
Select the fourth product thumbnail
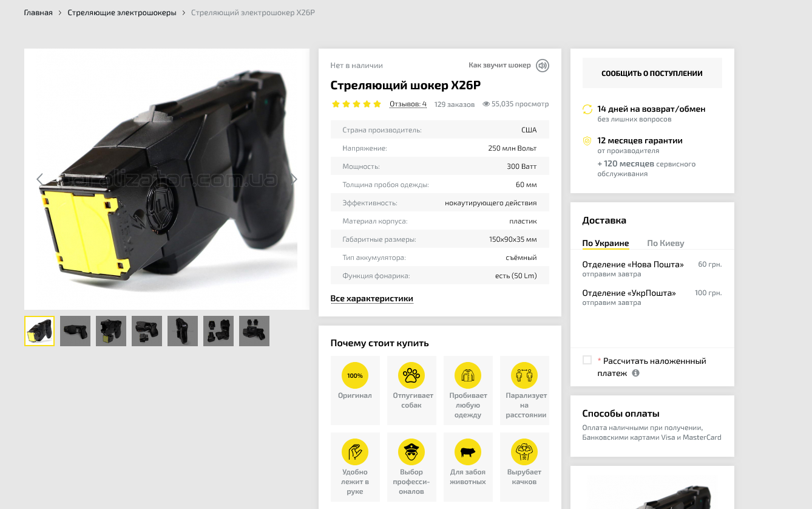tap(147, 331)
